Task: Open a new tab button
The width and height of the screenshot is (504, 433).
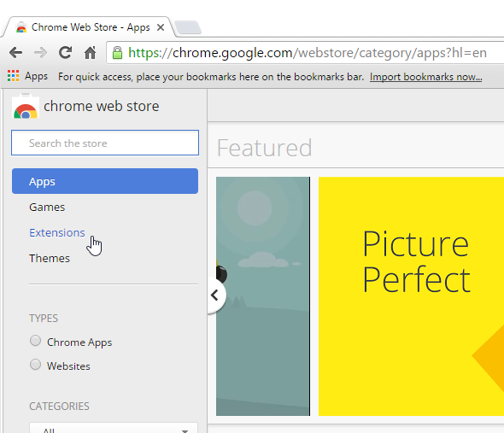Action: (188, 27)
